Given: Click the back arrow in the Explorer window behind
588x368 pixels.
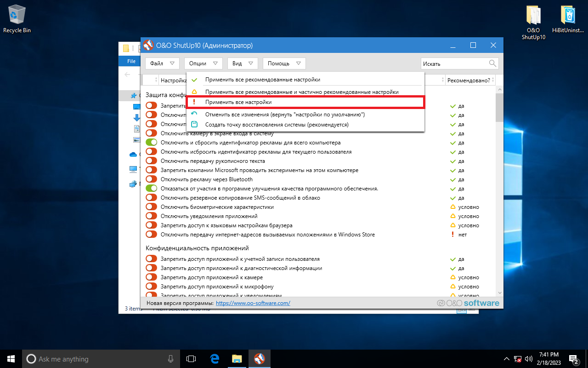Looking at the screenshot, I should coord(128,74).
